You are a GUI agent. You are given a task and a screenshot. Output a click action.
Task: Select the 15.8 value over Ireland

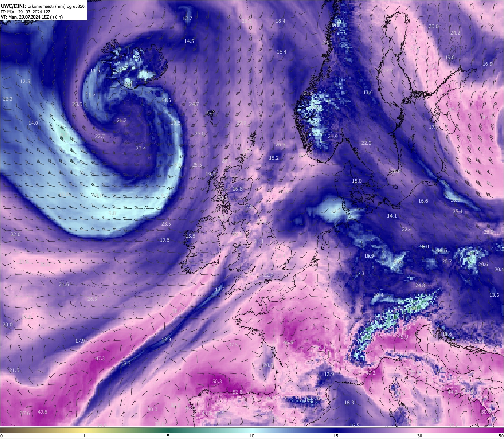[x=190, y=236]
